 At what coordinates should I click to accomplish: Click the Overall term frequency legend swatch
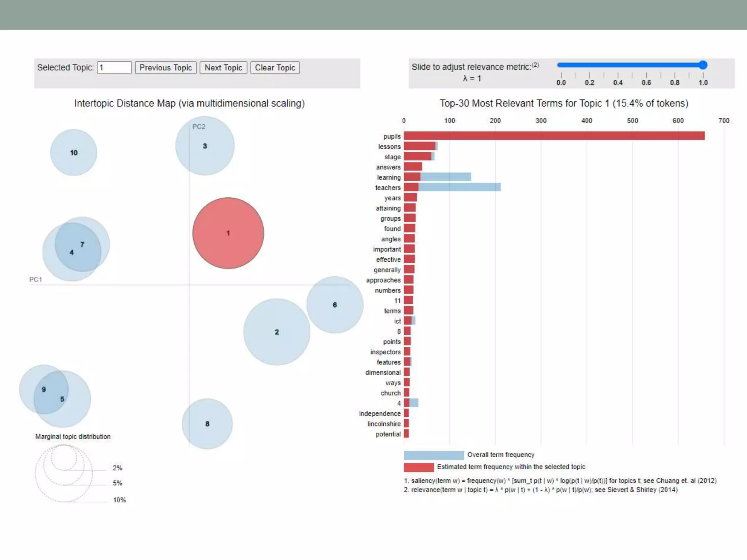coord(434,455)
